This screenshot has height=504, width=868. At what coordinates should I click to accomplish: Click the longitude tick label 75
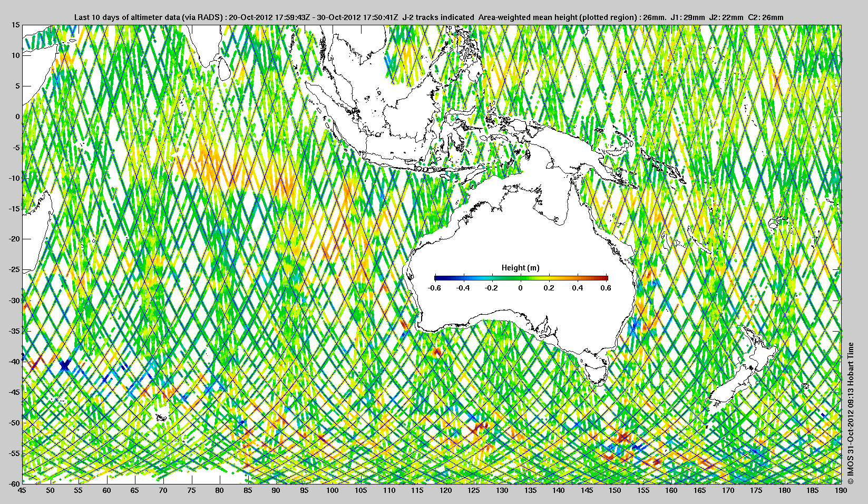[x=191, y=490]
